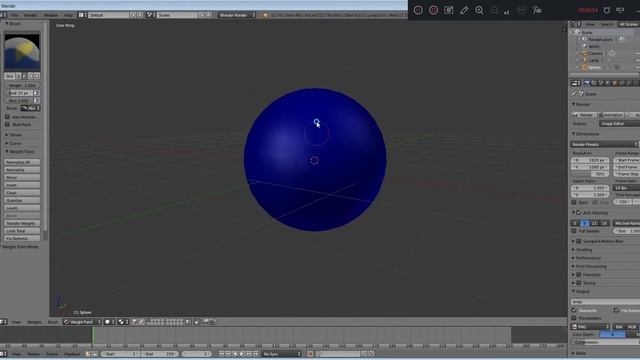Toggle the Auto Normalize checkbox

(x=7, y=117)
